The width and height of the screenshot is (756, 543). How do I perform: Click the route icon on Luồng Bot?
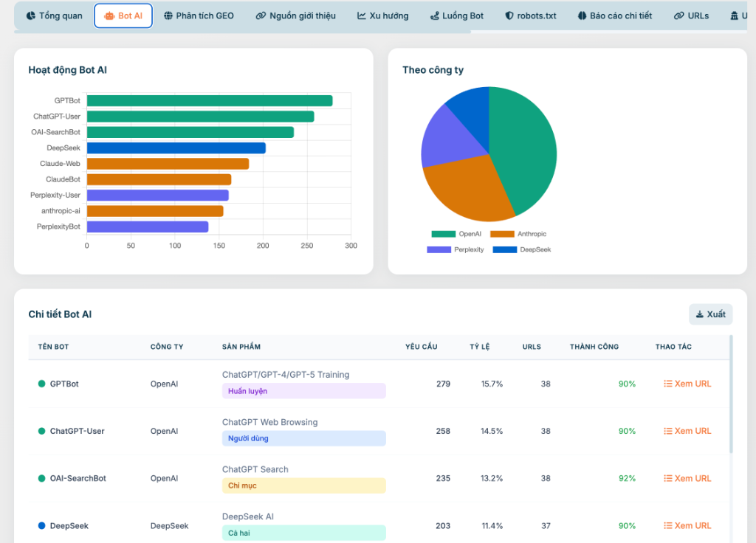coord(434,16)
